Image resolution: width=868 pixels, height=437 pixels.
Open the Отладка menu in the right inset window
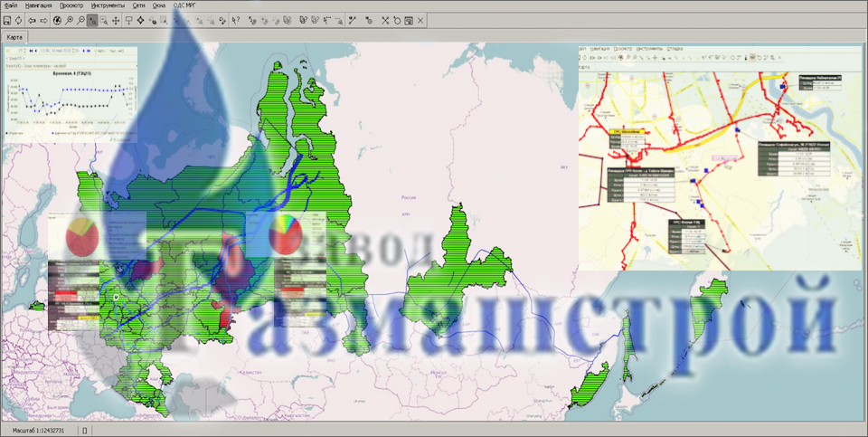[675, 49]
